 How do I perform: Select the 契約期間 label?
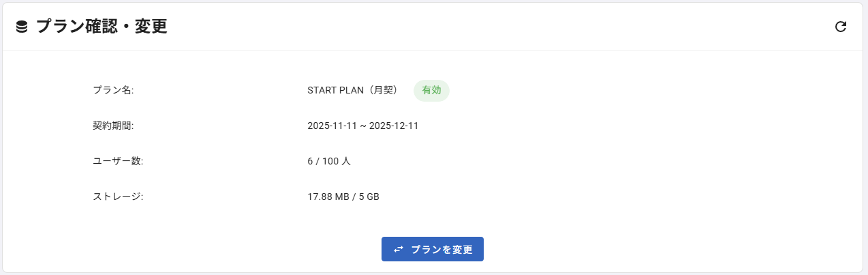point(113,126)
